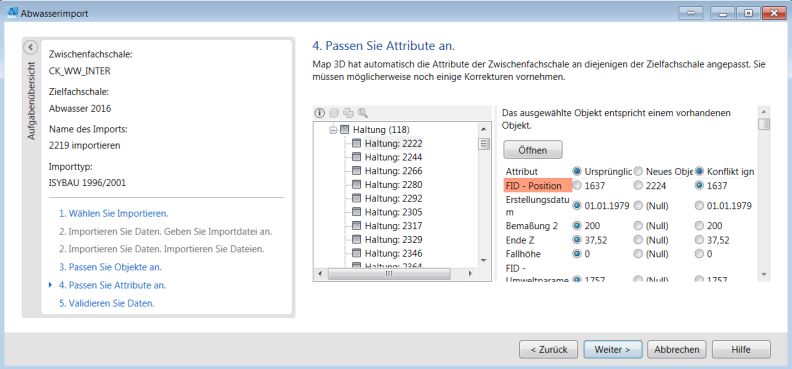This screenshot has width=792, height=369.
Task: Click the table icon beside Haltung: 2329
Action: tap(356, 239)
